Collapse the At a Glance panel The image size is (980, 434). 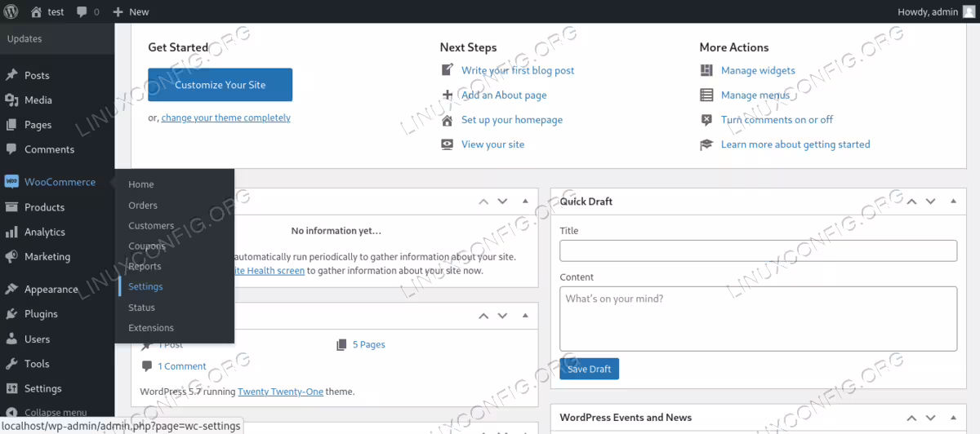pos(525,316)
